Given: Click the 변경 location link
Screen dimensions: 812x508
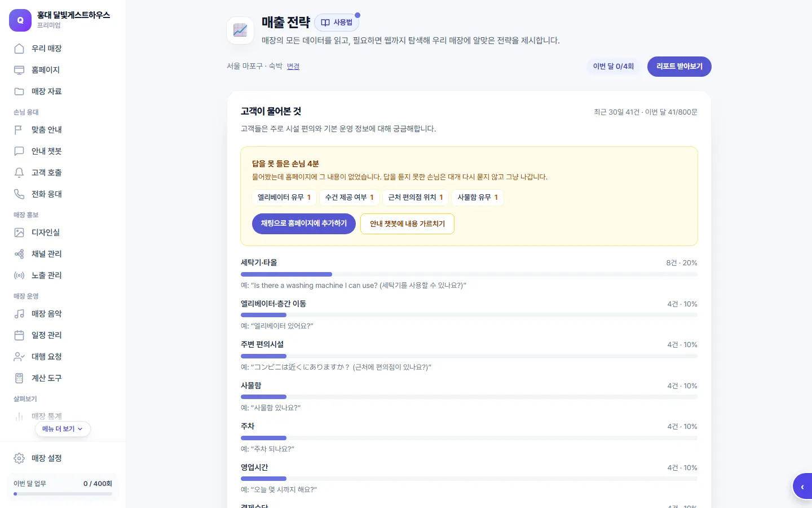Looking at the screenshot, I should coord(293,67).
